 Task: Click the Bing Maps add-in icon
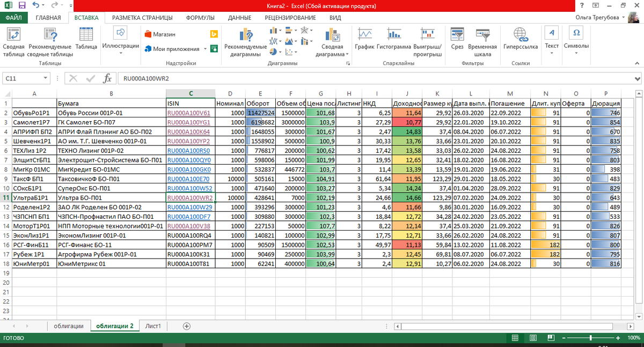click(x=213, y=34)
